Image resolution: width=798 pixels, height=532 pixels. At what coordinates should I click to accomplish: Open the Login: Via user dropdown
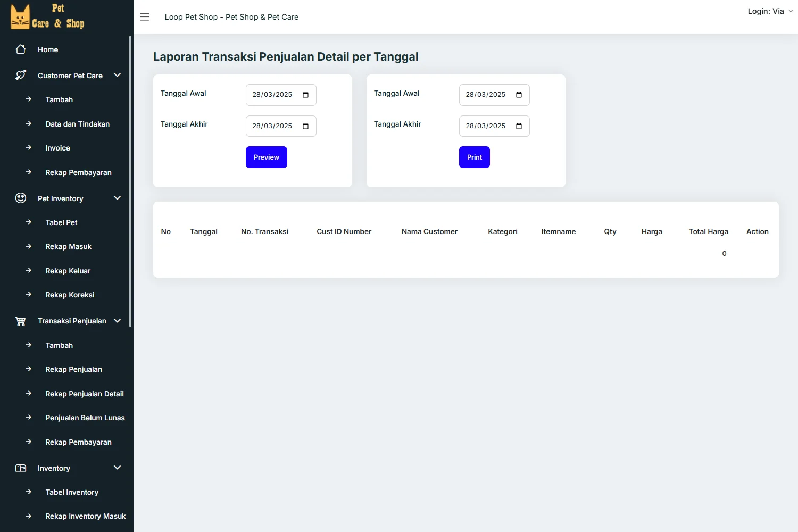[770, 11]
